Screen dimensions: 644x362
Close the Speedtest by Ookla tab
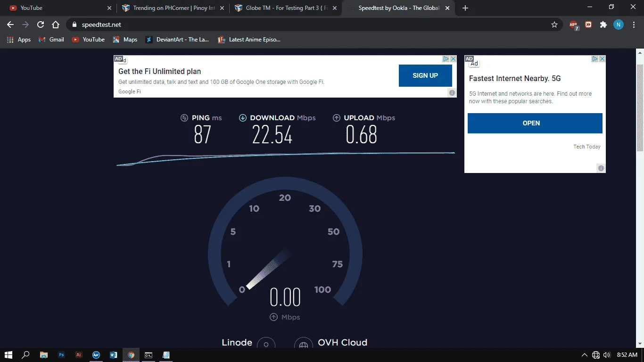click(448, 8)
